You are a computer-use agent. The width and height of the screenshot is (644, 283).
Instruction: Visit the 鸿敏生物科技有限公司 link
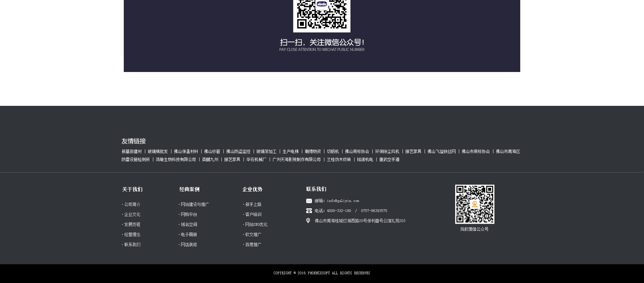pos(176,160)
